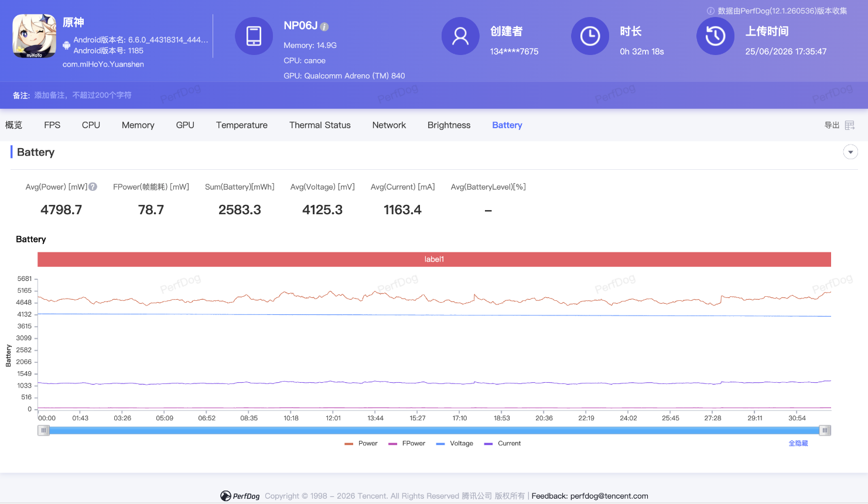Click the info icon next to NP06J
This screenshot has width=868, height=504.
click(x=324, y=26)
